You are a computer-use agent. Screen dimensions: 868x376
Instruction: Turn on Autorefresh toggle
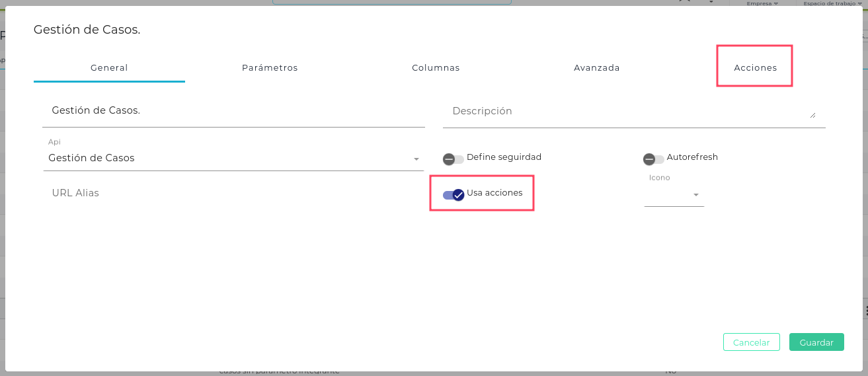[x=653, y=159]
